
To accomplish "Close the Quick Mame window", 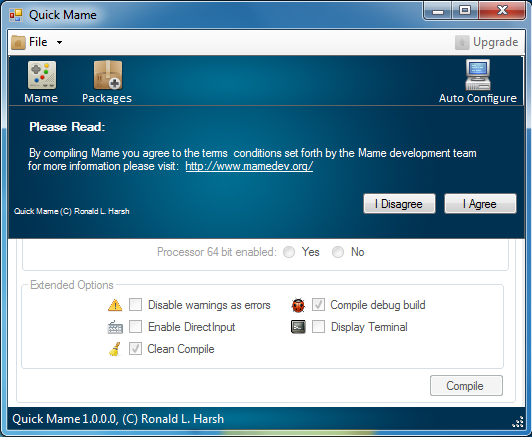I will point(502,11).
